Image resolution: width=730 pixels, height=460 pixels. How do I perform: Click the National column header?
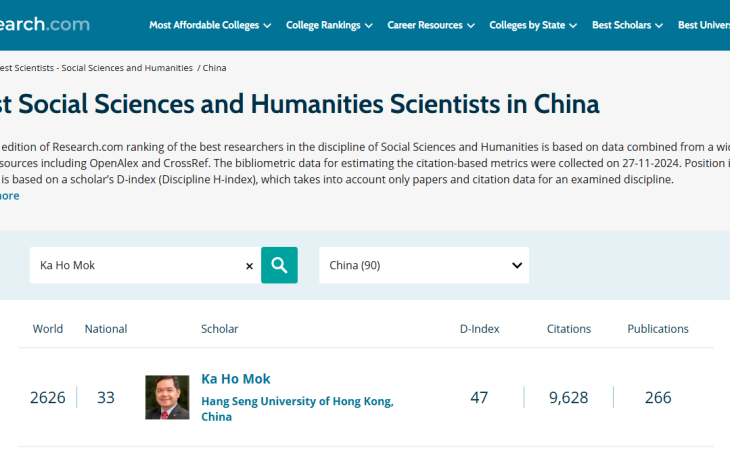tap(106, 329)
